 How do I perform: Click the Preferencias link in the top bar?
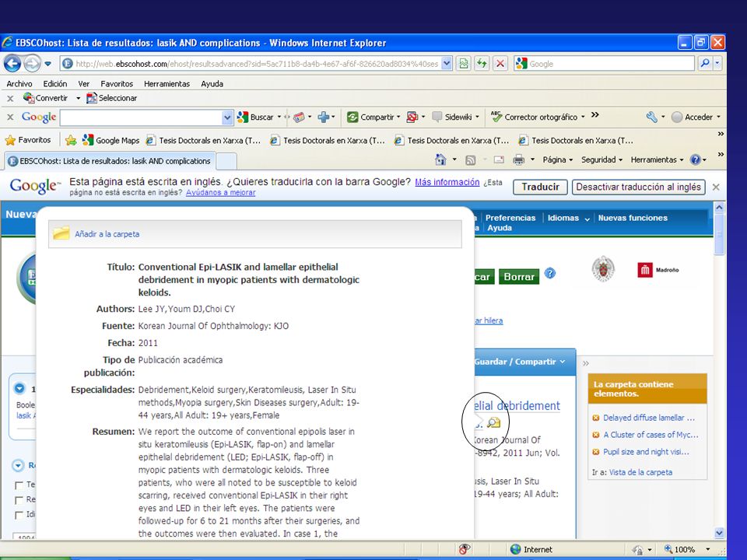pos(510,218)
